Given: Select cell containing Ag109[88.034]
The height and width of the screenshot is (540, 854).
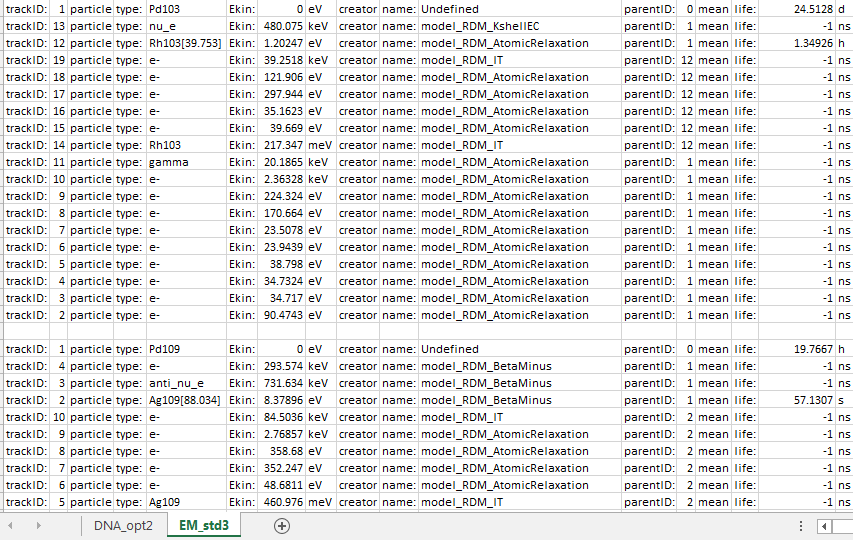Looking at the screenshot, I should 186,400.
